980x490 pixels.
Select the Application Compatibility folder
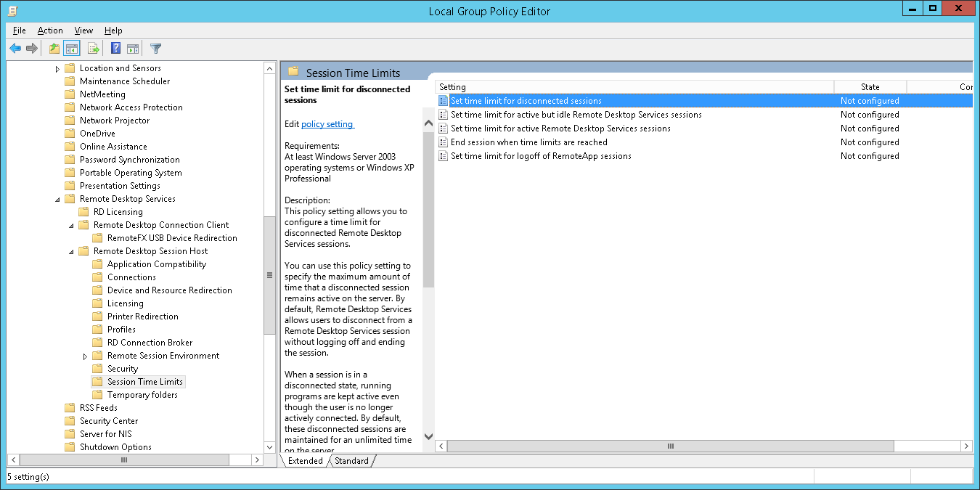[157, 264]
